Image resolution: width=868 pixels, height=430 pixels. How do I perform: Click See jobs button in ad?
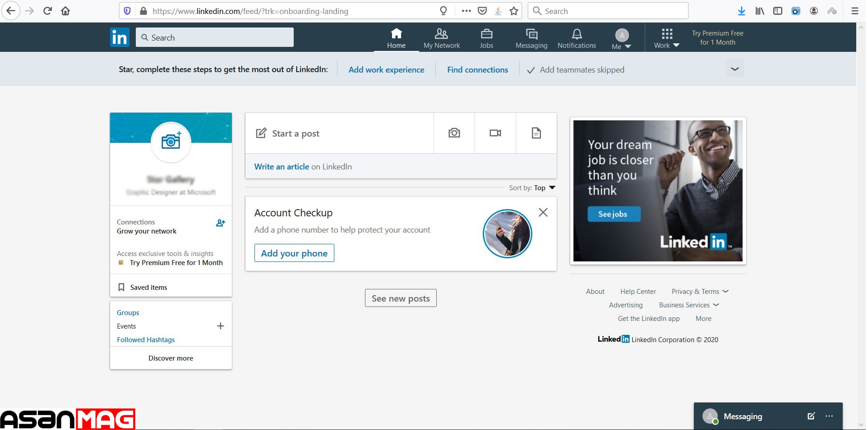614,214
